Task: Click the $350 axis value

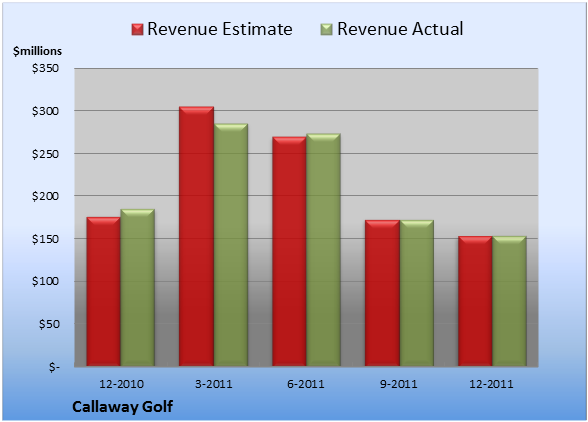Action: tap(45, 68)
